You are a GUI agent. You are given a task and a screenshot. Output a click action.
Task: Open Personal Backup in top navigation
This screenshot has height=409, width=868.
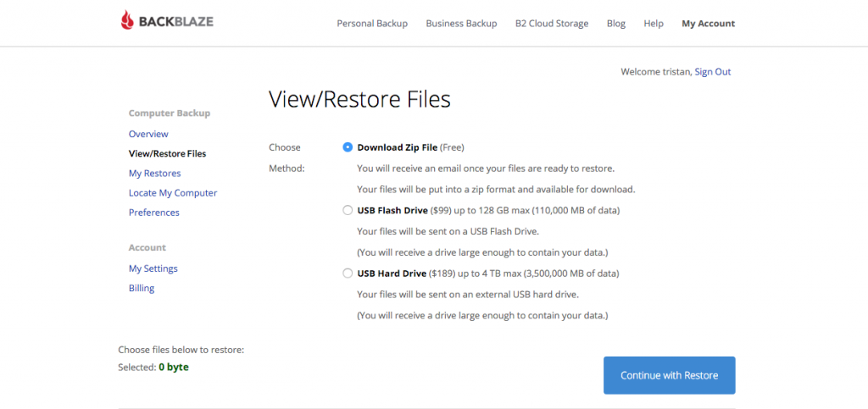click(x=372, y=24)
